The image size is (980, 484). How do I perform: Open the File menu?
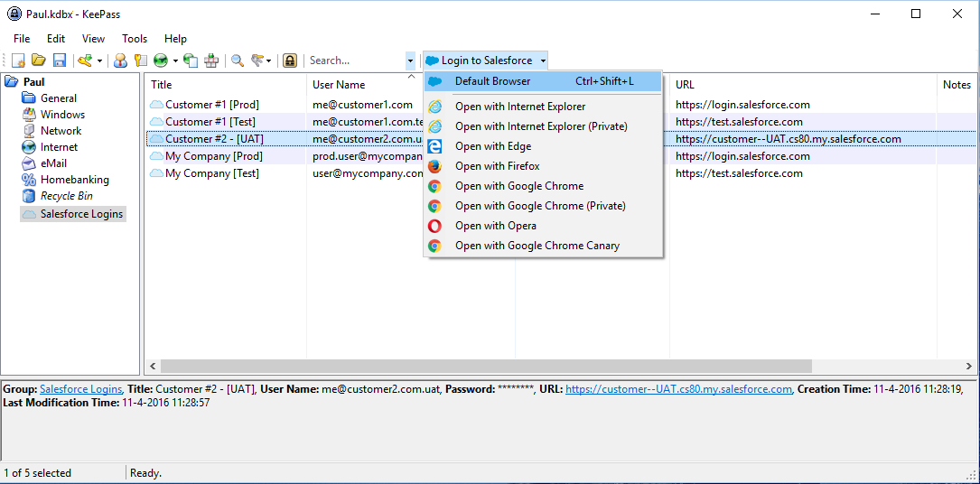coord(22,39)
